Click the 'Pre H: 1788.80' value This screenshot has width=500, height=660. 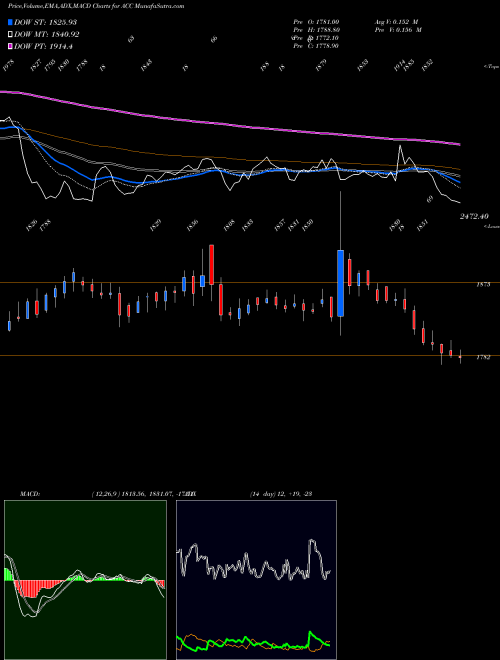(316, 30)
